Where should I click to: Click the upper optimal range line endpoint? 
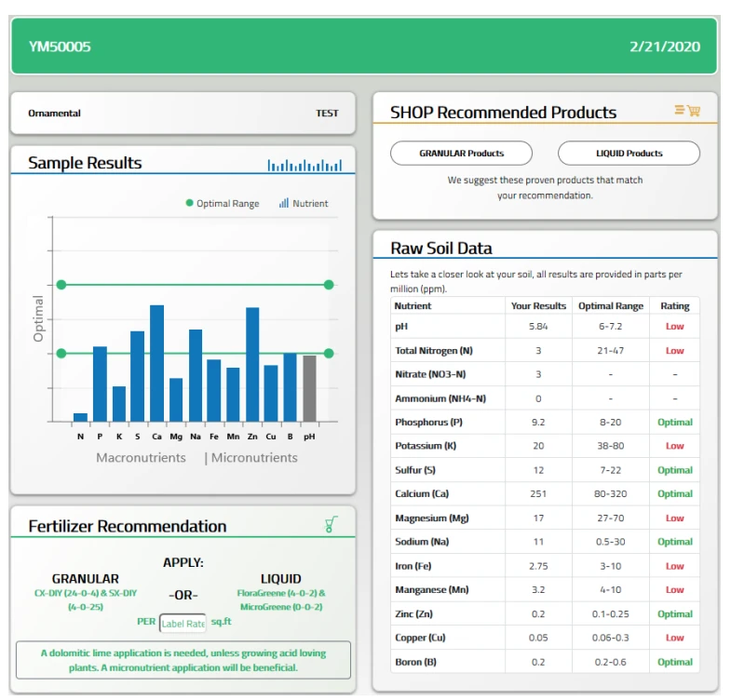coord(329,285)
